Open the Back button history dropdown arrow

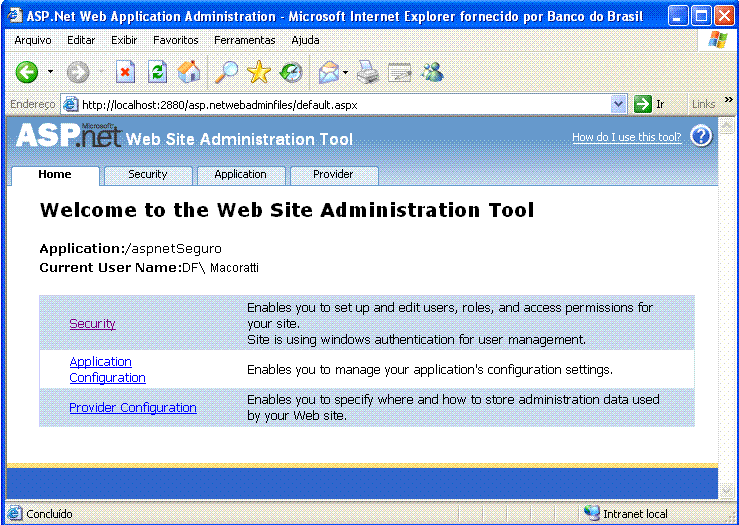tap(50, 72)
